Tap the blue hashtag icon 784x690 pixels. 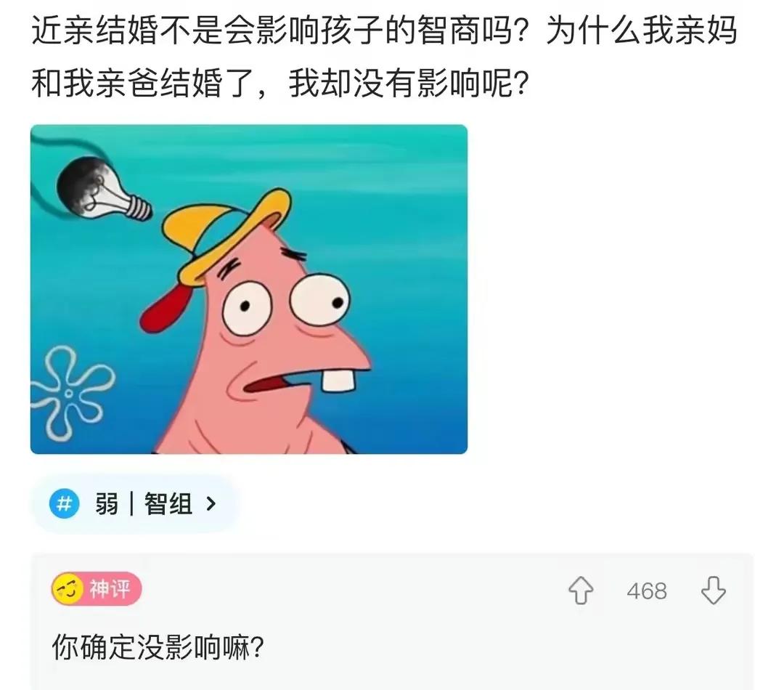tap(65, 503)
